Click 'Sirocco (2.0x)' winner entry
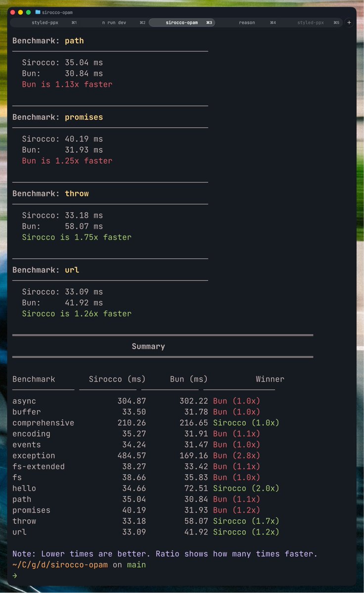Image resolution: width=364 pixels, height=593 pixels. tap(246, 488)
